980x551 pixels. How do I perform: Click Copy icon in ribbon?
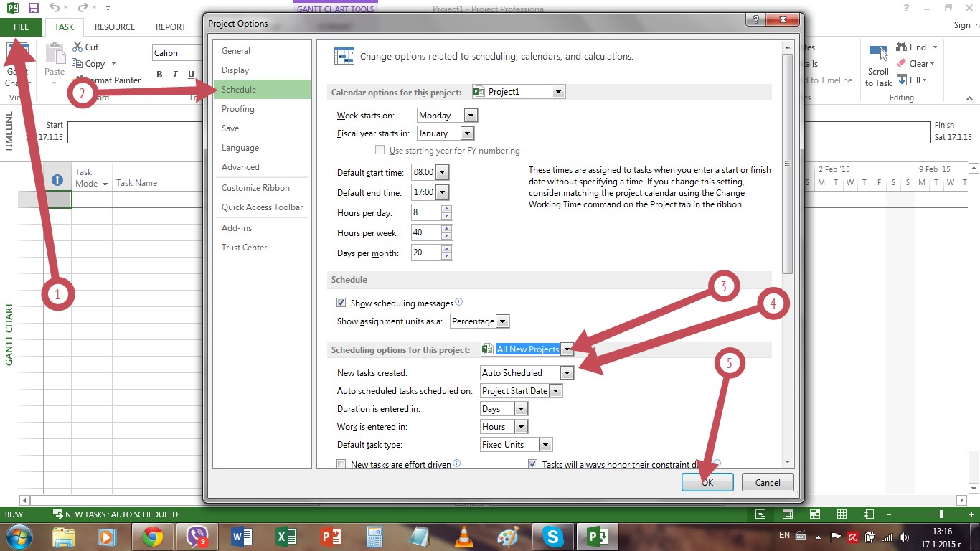tap(77, 63)
